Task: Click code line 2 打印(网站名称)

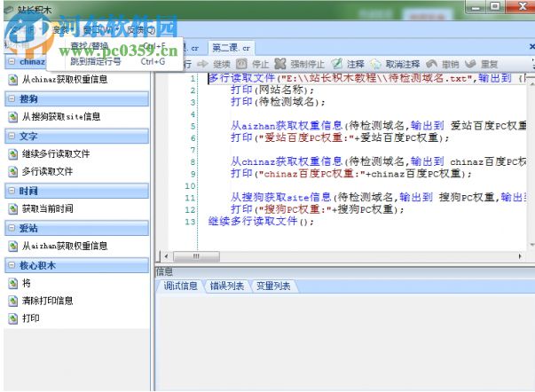Action: coord(272,90)
